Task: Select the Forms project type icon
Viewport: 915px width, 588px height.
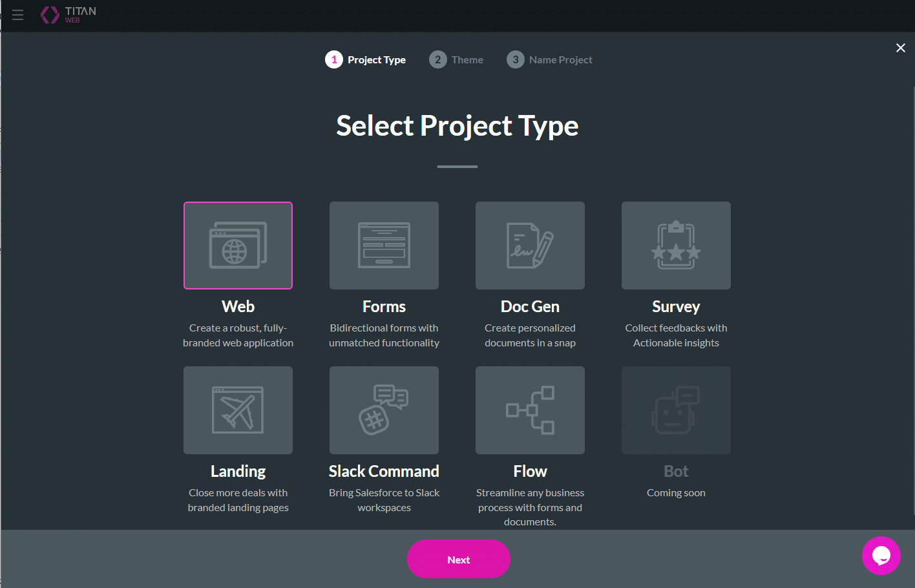Action: point(384,245)
